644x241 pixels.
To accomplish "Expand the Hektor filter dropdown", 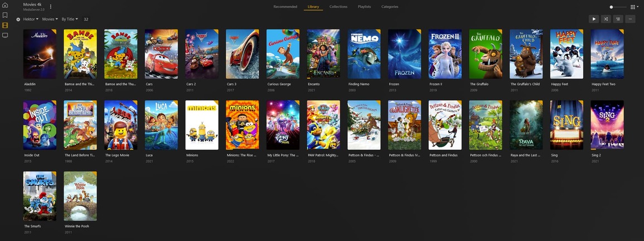I will tap(31, 19).
